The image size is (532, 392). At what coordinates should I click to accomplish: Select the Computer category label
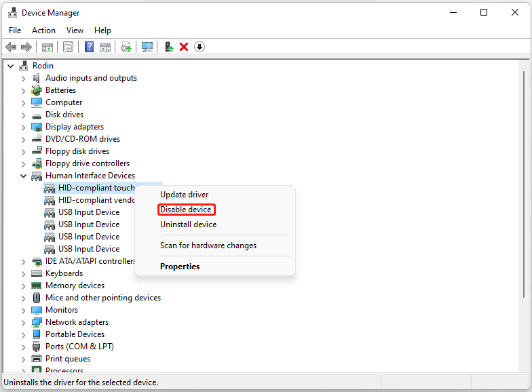(x=64, y=102)
